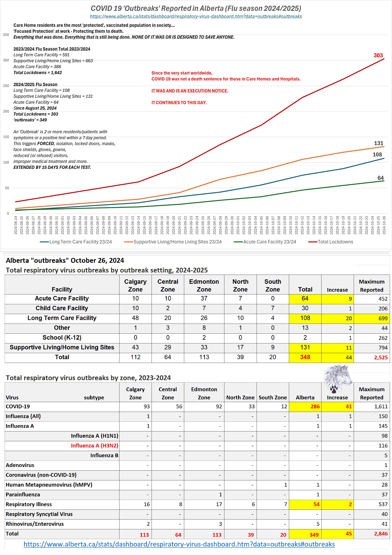Viewport: 392px width, 555px height.
Task: Click the 131 data label on the orange line
Action: tap(379, 143)
